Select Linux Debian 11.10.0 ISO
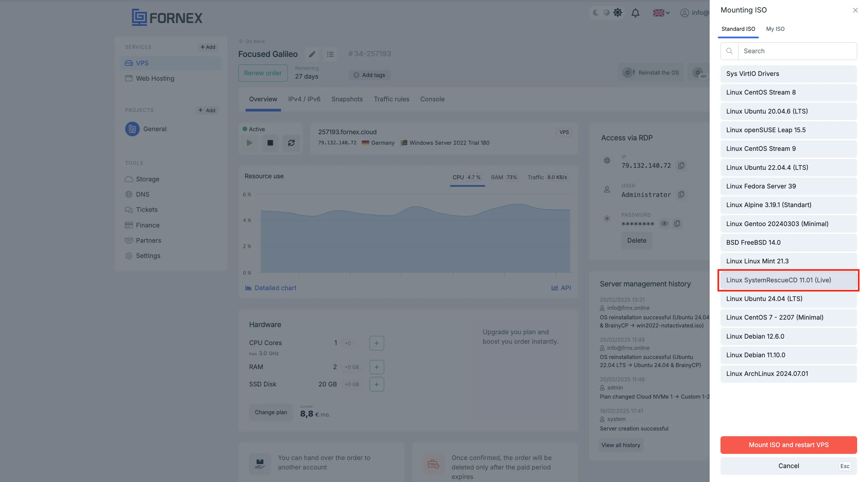Screen dimensions: 868x482 [789, 355]
